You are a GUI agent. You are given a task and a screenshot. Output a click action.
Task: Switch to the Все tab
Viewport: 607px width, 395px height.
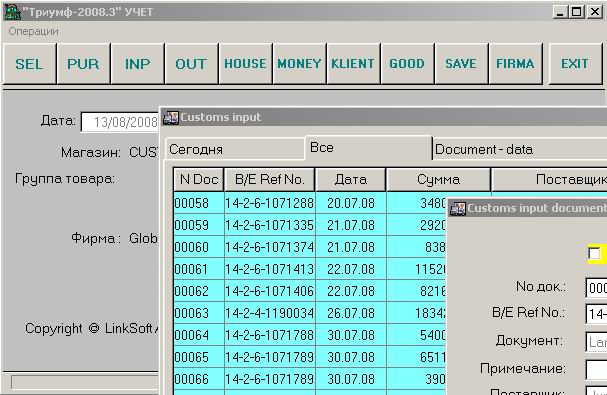click(368, 148)
